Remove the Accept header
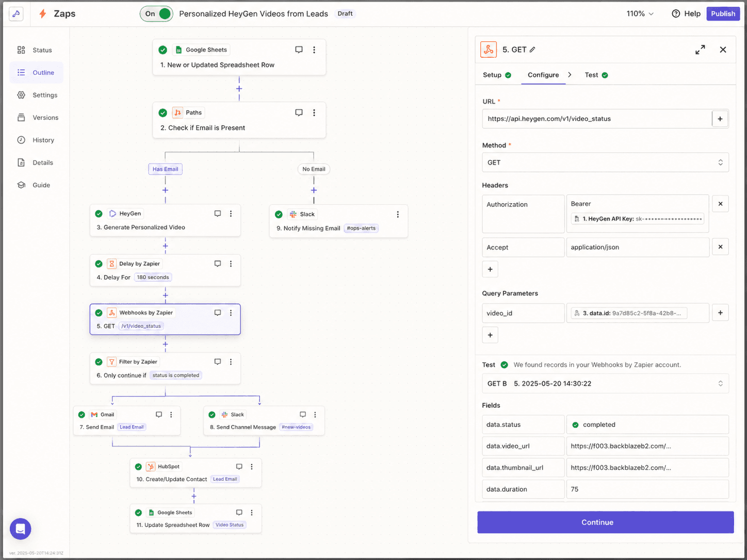The height and width of the screenshot is (560, 747). (720, 247)
